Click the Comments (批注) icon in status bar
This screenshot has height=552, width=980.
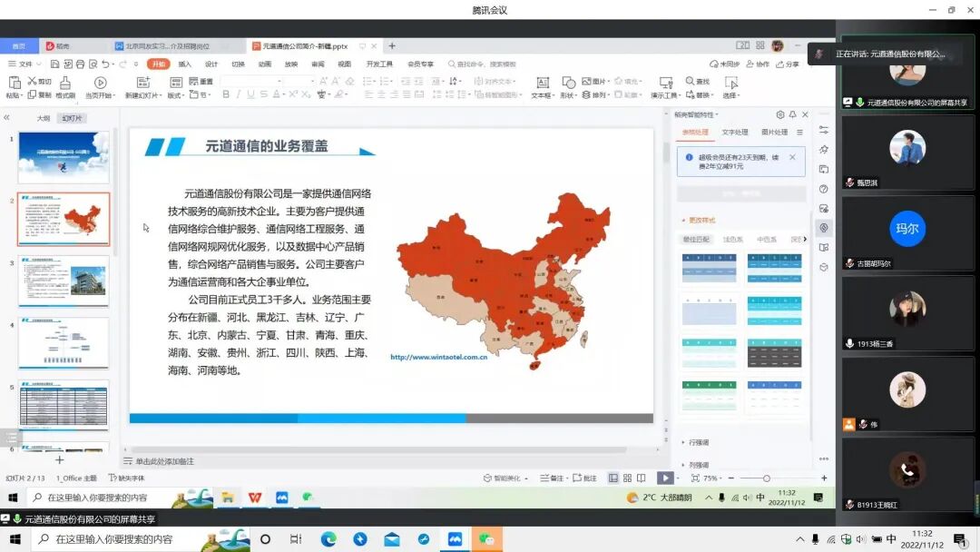[x=577, y=478]
